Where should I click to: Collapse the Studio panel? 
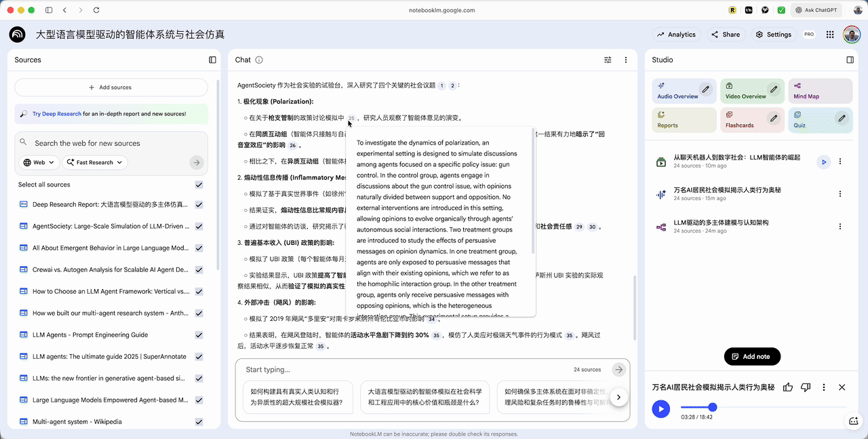pos(850,60)
